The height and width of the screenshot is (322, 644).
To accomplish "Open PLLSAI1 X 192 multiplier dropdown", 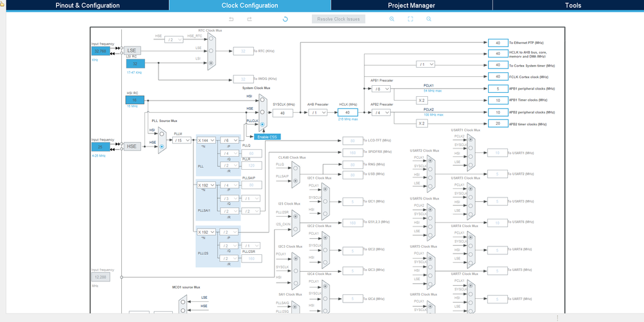I will pyautogui.click(x=206, y=185).
